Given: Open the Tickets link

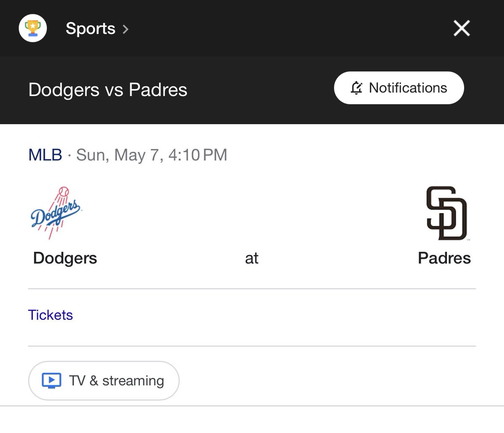Looking at the screenshot, I should click(50, 315).
